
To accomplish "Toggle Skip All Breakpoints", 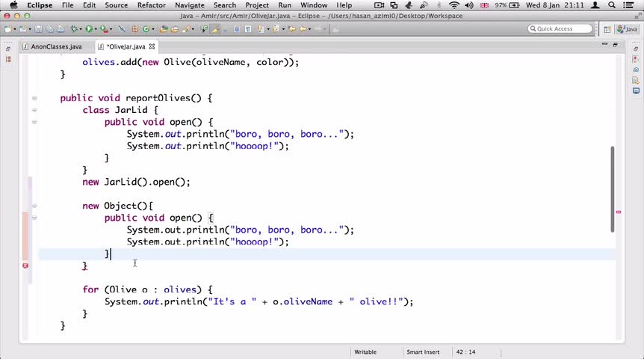I will [x=122, y=29].
